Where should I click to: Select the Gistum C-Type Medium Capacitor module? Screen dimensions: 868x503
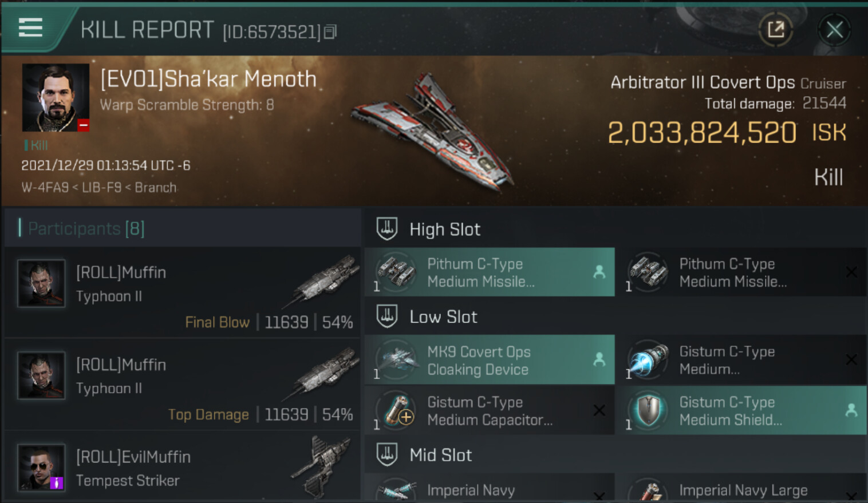click(490, 411)
